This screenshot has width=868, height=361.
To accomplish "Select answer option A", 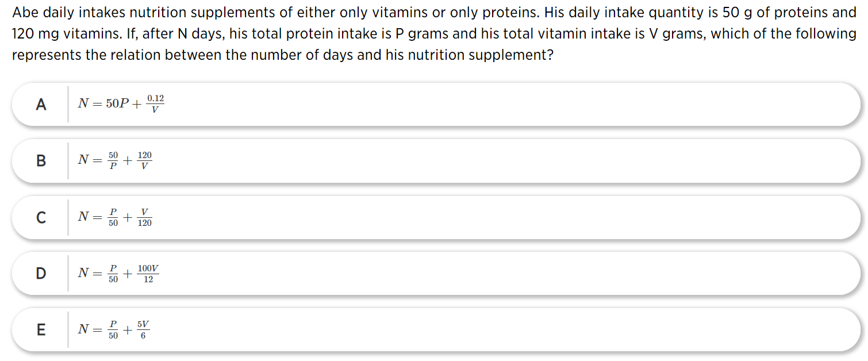I will [x=436, y=104].
